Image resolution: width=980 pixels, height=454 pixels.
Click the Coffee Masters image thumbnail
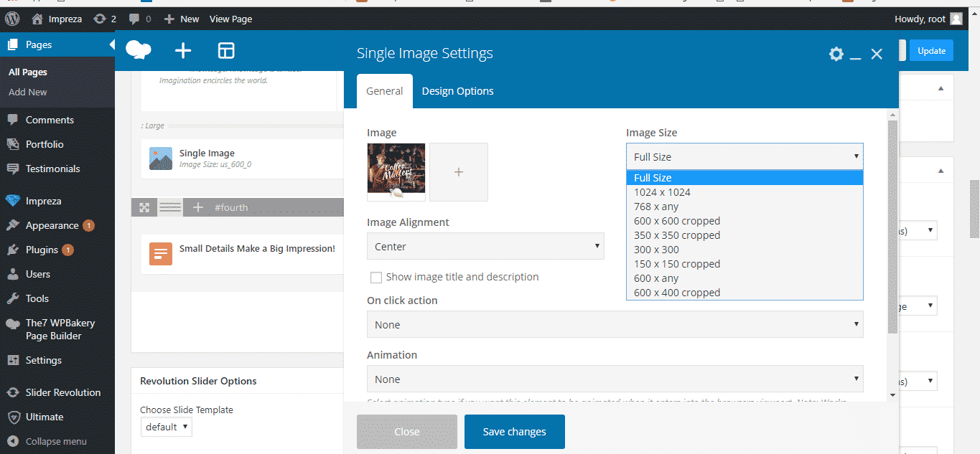click(396, 171)
